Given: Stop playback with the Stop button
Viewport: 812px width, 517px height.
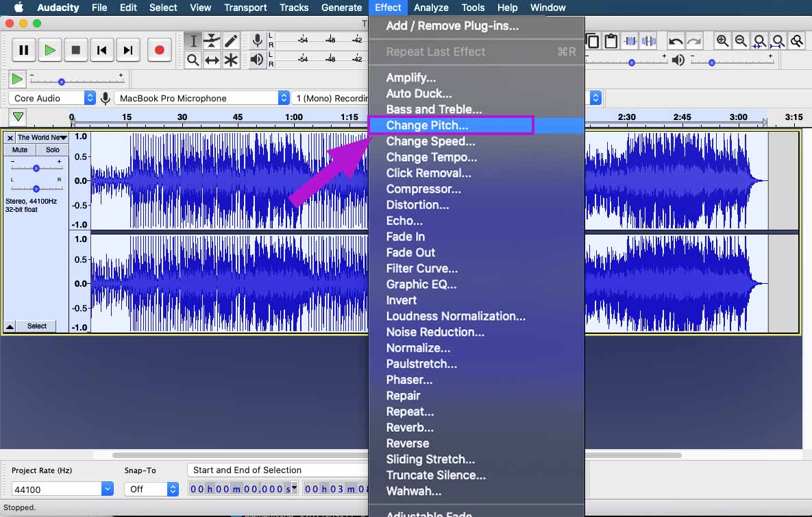Looking at the screenshot, I should (x=75, y=50).
